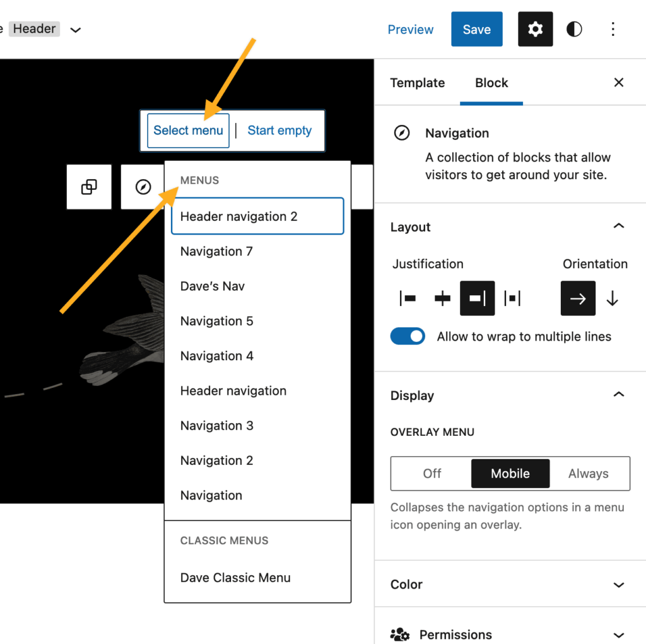646x644 pixels.
Task: Switch to the Template tab
Action: pos(417,83)
